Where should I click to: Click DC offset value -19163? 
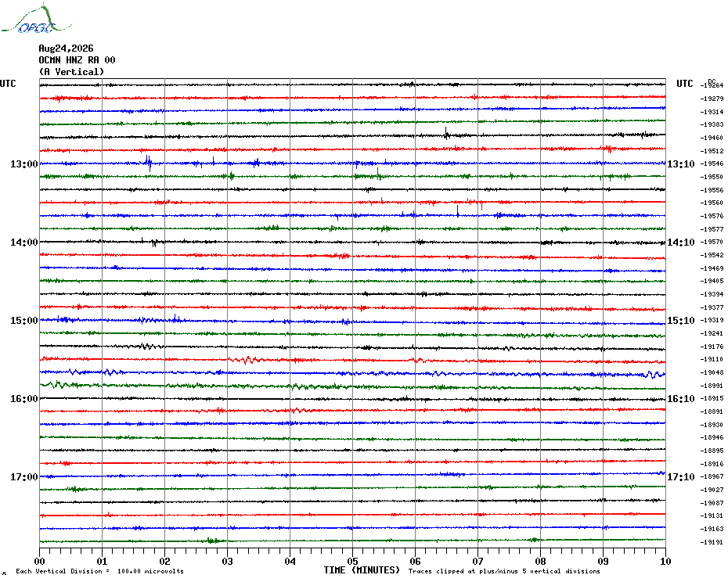712,529
